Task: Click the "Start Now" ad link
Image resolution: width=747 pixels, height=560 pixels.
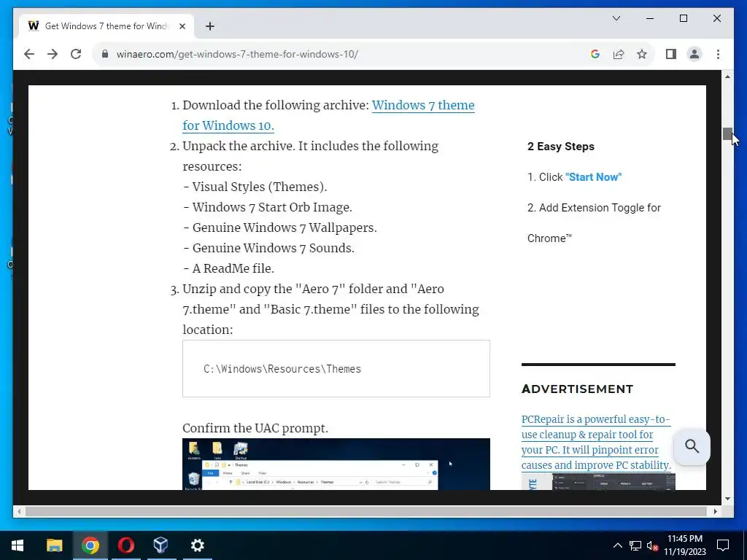Action: coord(593,177)
